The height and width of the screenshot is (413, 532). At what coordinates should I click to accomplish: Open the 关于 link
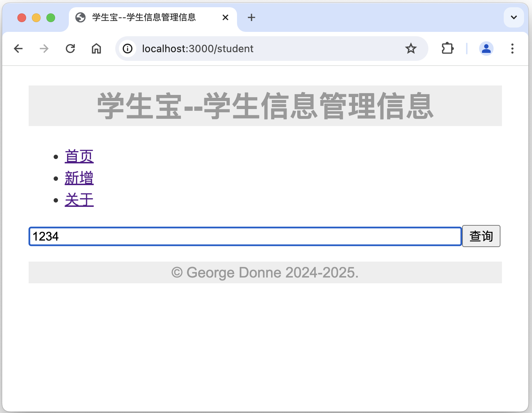[79, 200]
